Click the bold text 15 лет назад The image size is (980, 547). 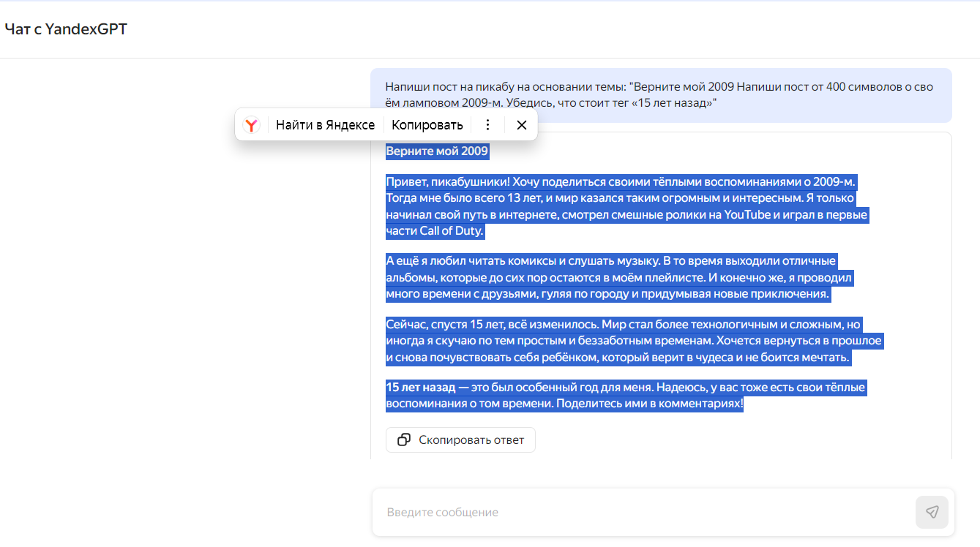pyautogui.click(x=421, y=388)
